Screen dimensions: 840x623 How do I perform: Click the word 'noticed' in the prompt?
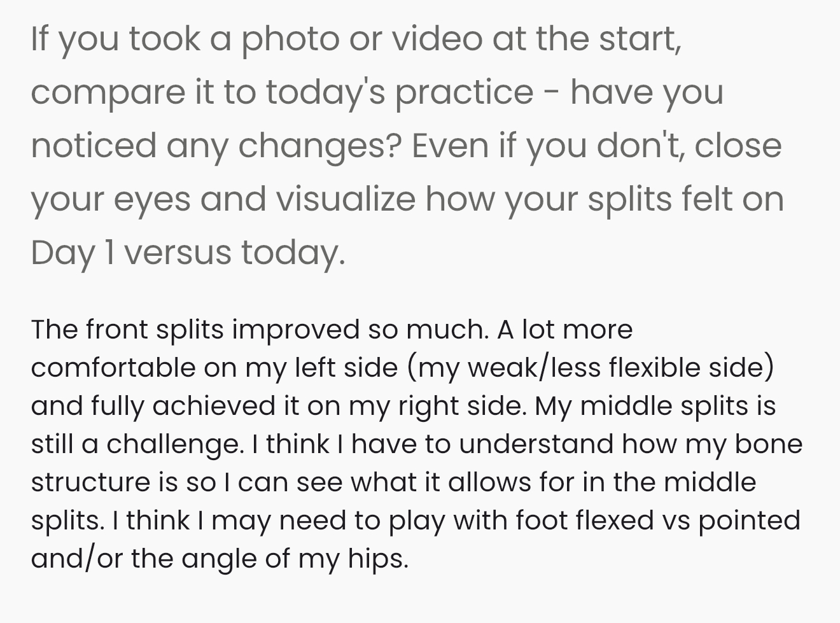point(93,146)
